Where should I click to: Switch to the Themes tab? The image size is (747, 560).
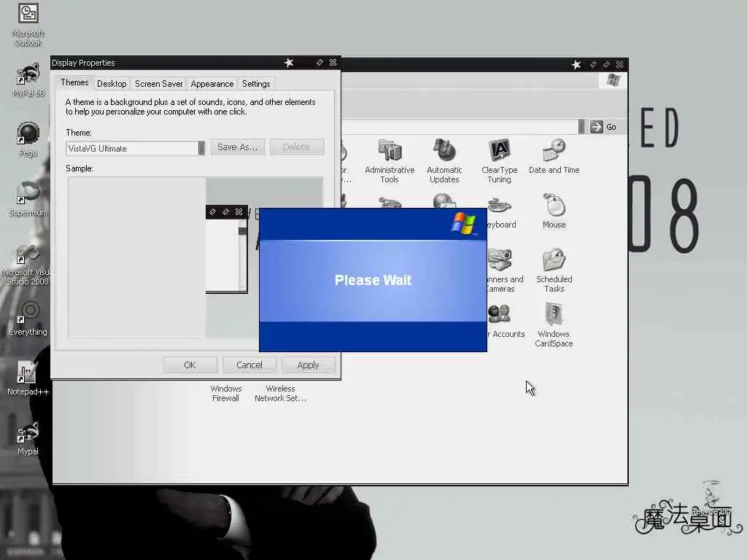point(74,82)
